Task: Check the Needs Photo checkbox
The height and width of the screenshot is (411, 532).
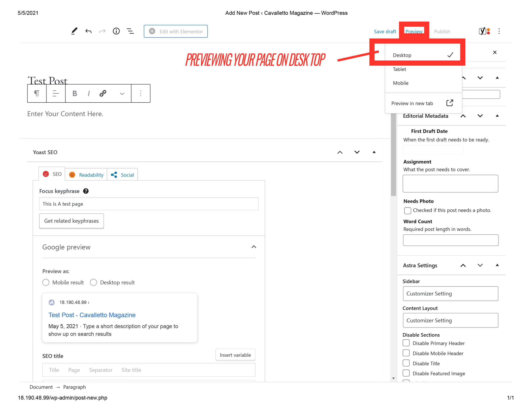Action: coord(408,210)
